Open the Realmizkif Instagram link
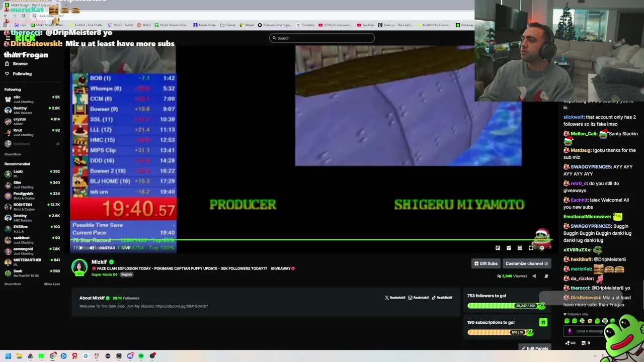The height and width of the screenshot is (362, 644). tap(418, 298)
